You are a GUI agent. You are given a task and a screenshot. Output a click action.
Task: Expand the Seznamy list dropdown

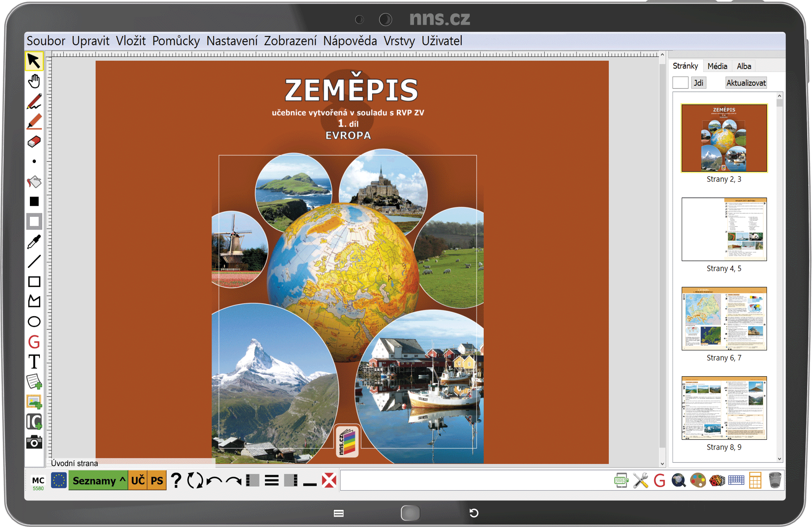click(x=98, y=480)
